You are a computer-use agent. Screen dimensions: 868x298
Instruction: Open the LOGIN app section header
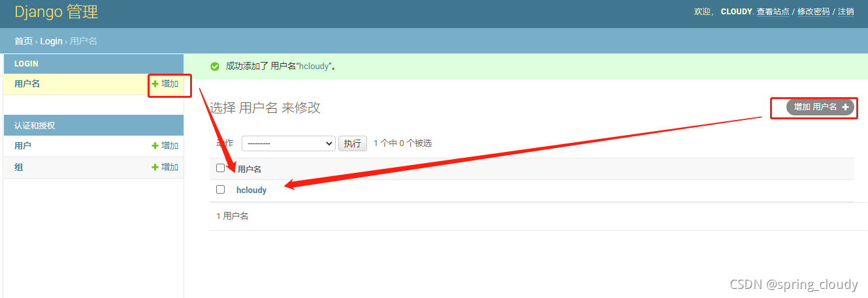pyautogui.click(x=27, y=64)
